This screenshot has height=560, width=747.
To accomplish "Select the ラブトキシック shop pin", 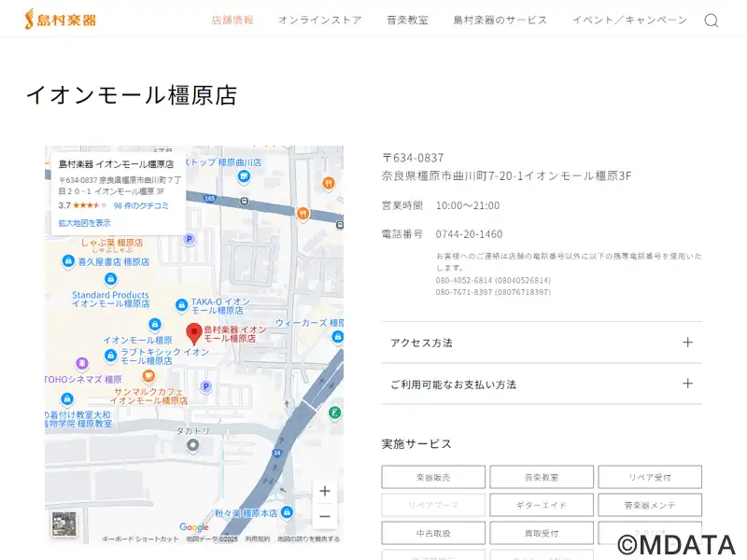I will (110, 356).
